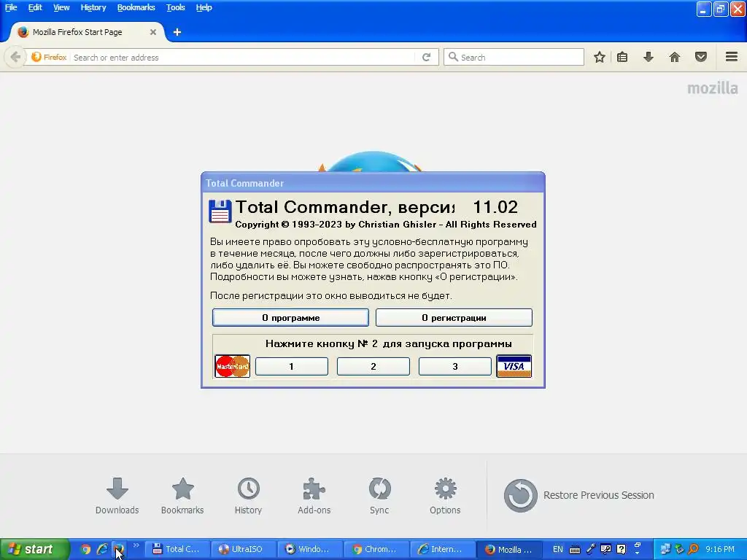This screenshot has width=747, height=560.
Task: Click button number 3 in dialog
Action: point(455,366)
